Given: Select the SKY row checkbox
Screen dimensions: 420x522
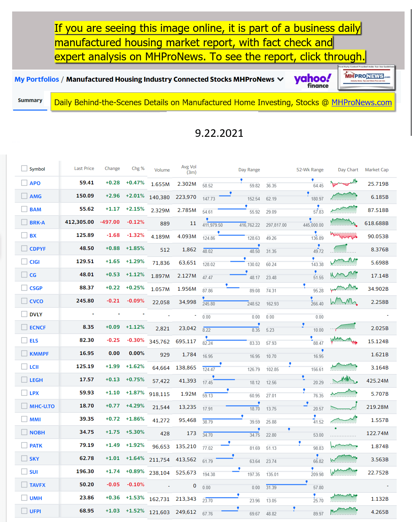Looking at the screenshot, I should coord(24,458).
